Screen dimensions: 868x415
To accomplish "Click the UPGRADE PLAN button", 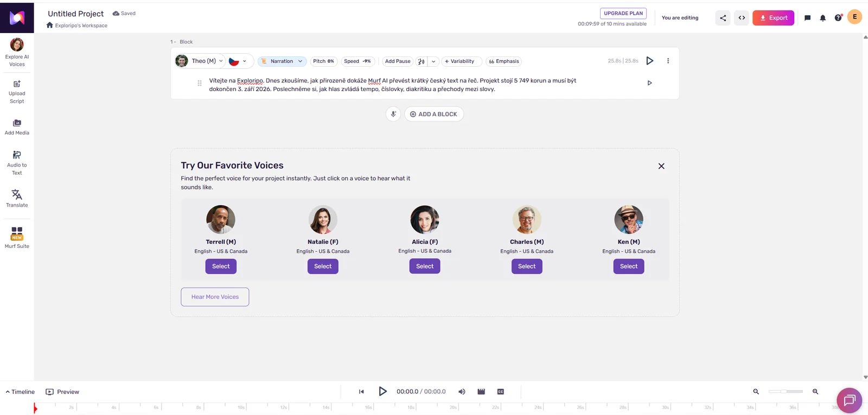I will click(623, 14).
